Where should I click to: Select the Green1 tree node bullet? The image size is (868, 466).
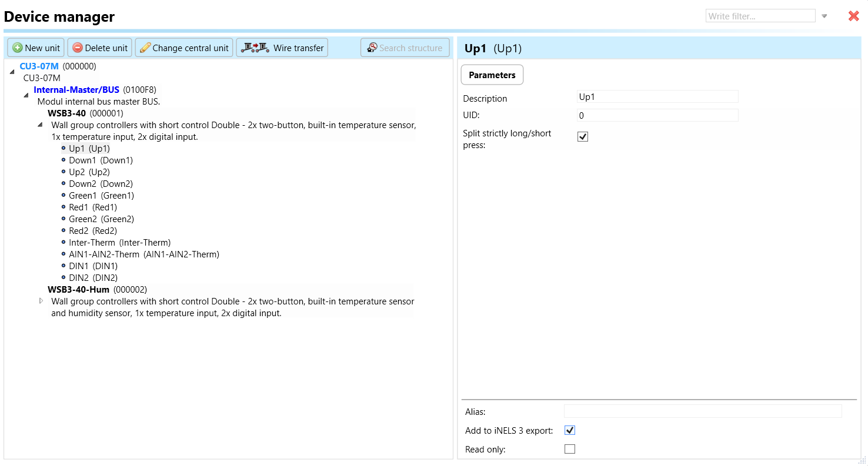tap(64, 195)
